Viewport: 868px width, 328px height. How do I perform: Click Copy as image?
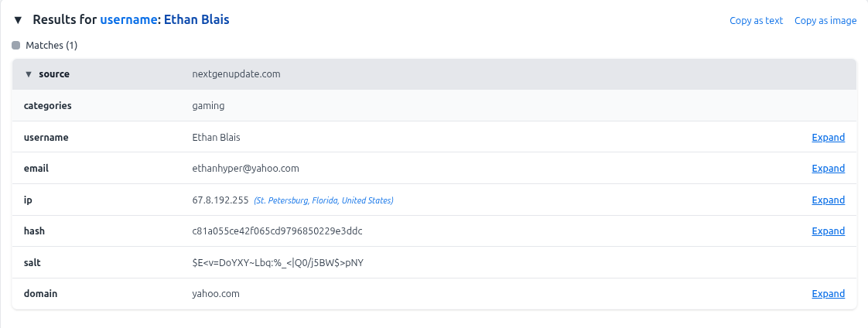[x=825, y=21]
